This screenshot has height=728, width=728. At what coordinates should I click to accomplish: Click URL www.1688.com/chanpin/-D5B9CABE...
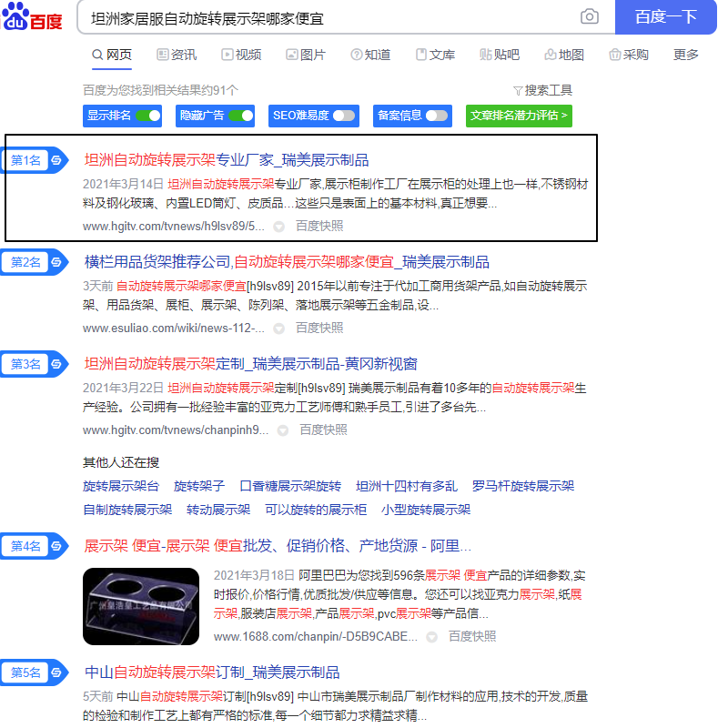(316, 636)
